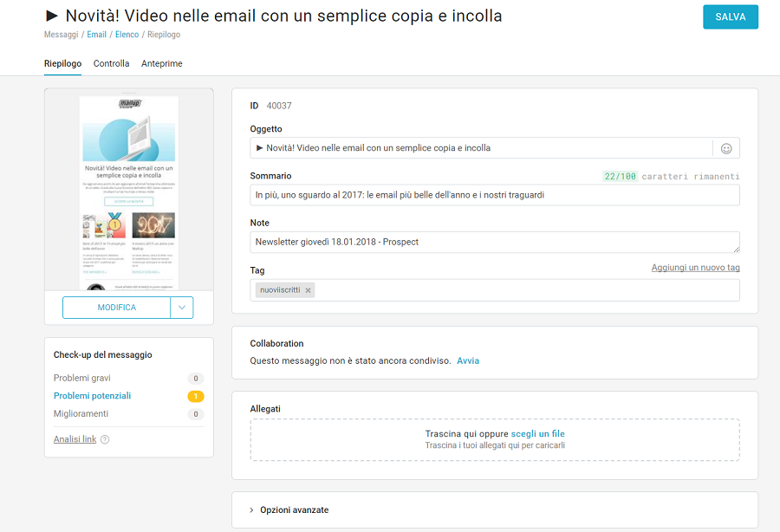Remove the nuoviiscritti tag
780x532 pixels.
(308, 290)
